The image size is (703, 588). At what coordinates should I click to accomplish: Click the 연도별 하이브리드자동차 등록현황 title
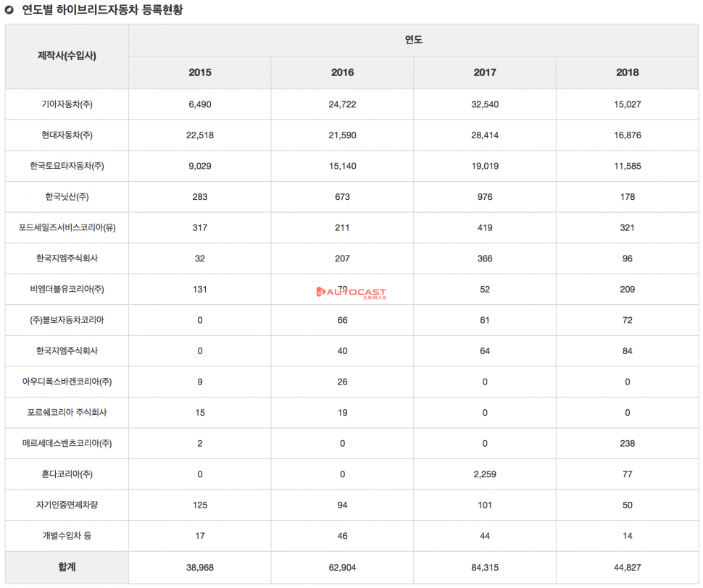click(102, 10)
